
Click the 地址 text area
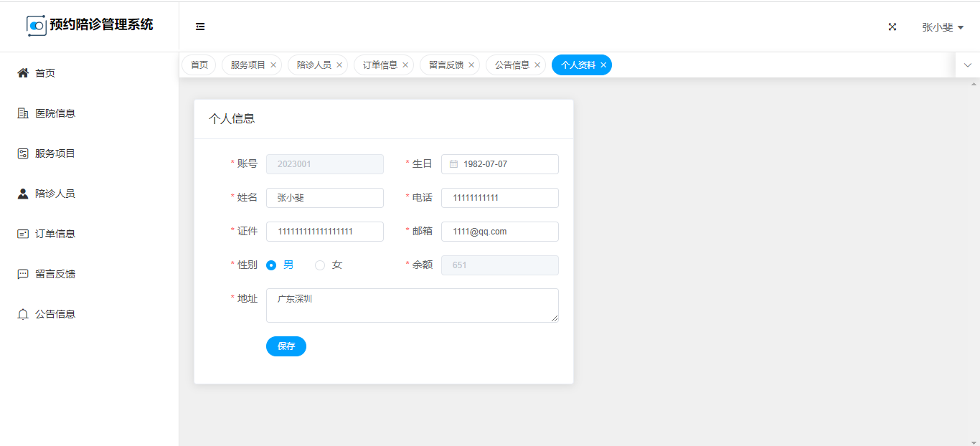[412, 305]
